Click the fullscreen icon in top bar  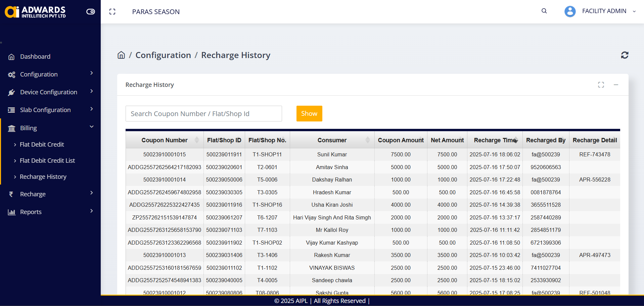(112, 12)
